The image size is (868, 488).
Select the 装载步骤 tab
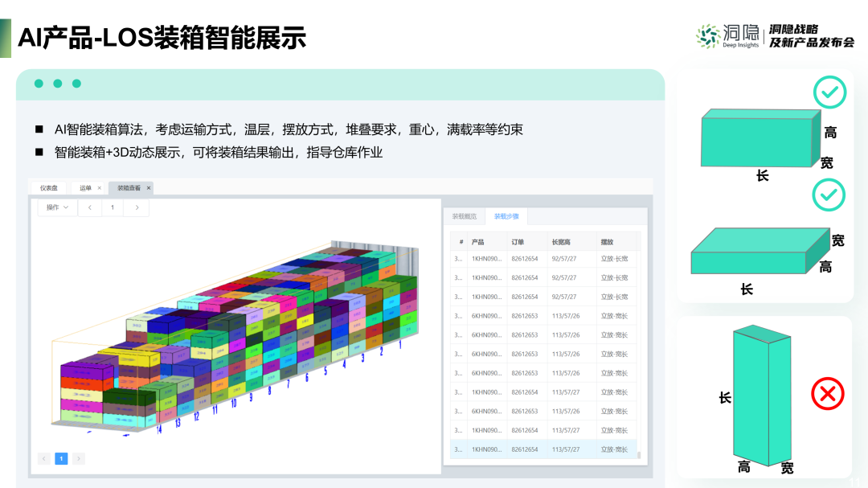point(506,216)
